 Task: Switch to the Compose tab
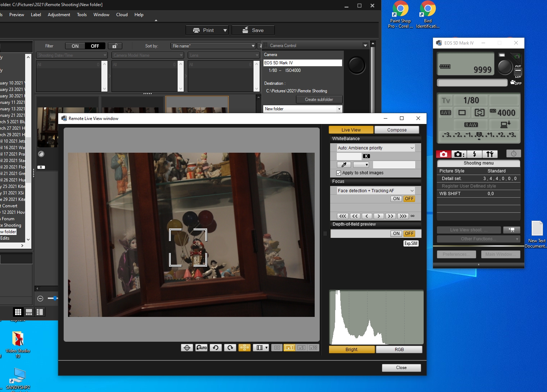tap(397, 130)
